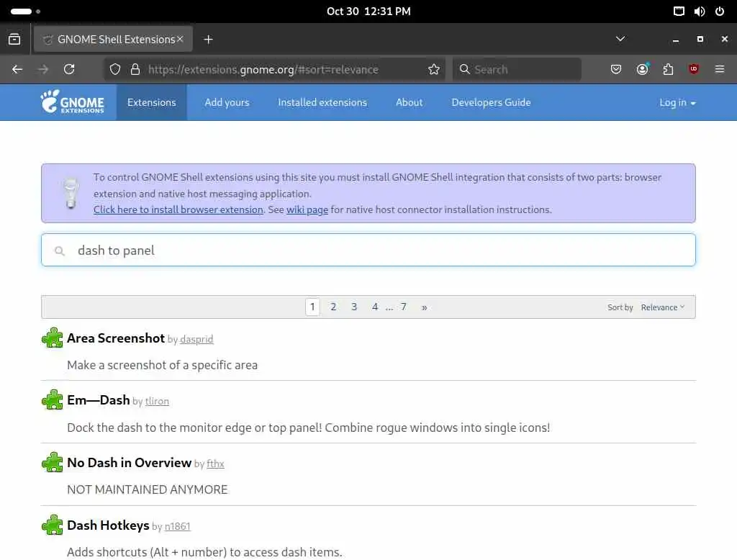The height and width of the screenshot is (560, 737).
Task: Click the magnifier icon in extension search
Action: (60, 250)
